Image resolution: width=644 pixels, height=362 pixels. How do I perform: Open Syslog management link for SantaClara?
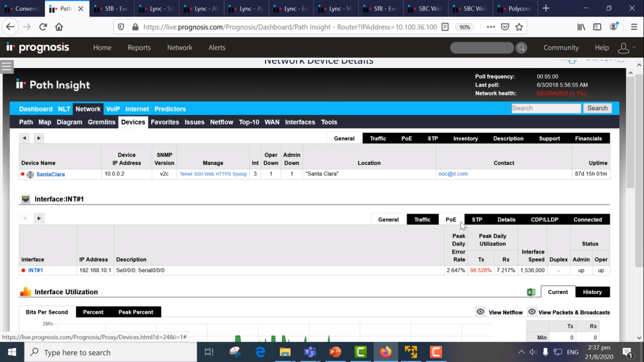click(x=239, y=174)
